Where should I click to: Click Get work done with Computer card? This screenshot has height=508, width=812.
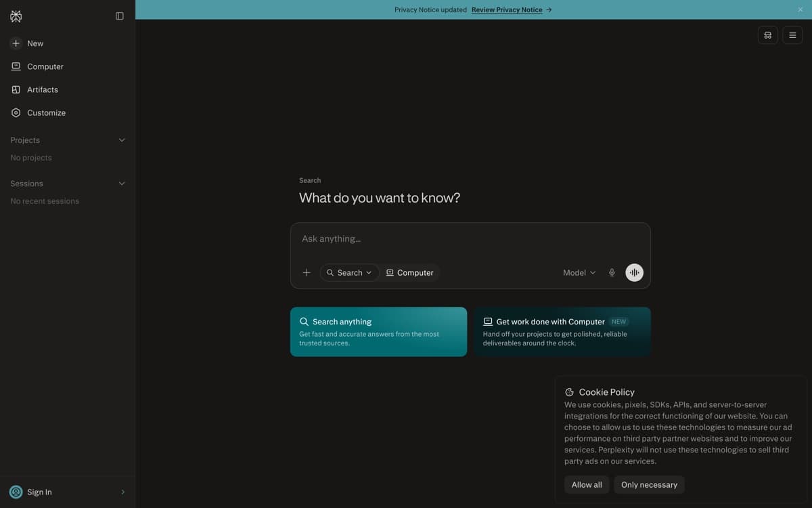(x=562, y=332)
